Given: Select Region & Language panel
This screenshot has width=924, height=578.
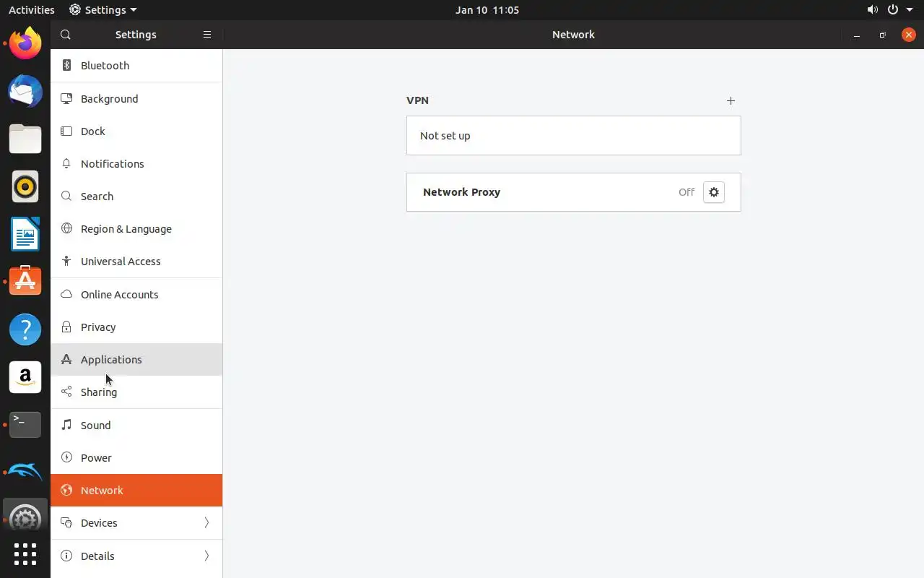Looking at the screenshot, I should tap(136, 228).
